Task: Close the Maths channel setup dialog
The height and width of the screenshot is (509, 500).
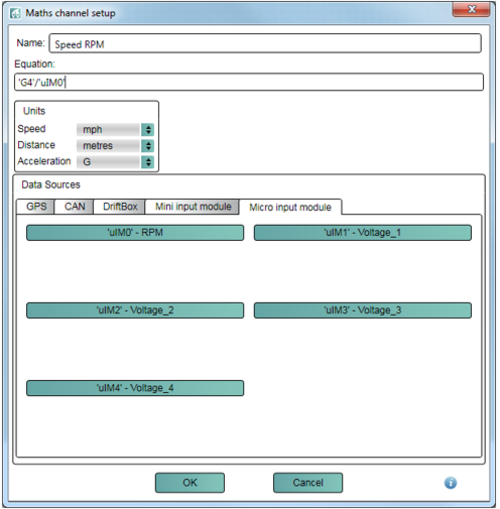Action: (x=471, y=9)
